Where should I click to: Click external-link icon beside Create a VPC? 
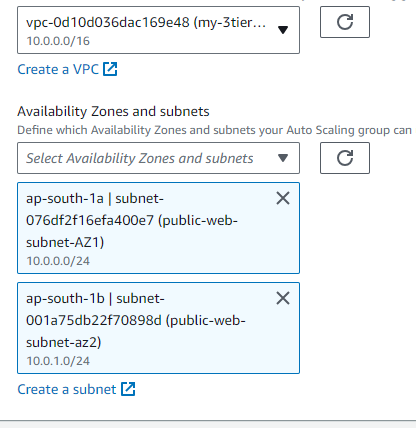tap(110, 69)
